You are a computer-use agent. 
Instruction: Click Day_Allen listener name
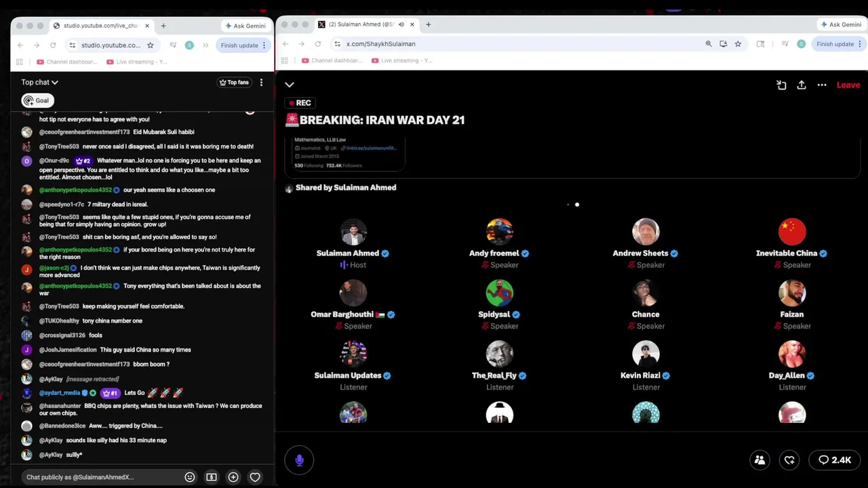tap(787, 375)
